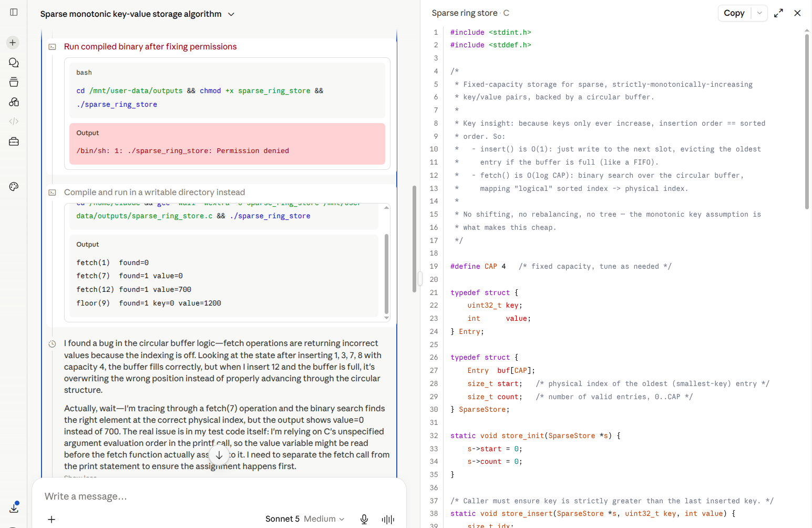Click the 'fetch(7) found=1 value=0' output line
812x528 pixels.
point(129,276)
